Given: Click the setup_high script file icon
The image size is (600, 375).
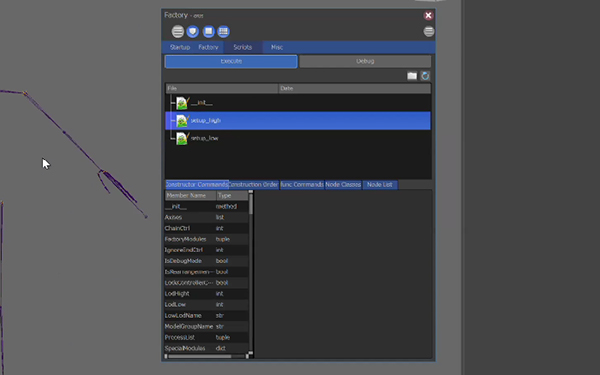Looking at the screenshot, I should tap(182, 121).
